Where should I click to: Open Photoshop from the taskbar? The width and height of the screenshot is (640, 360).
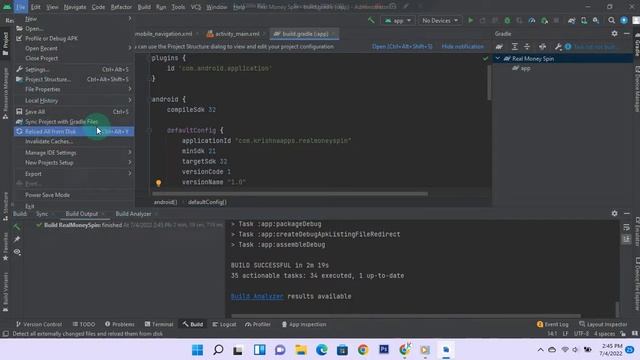384,350
